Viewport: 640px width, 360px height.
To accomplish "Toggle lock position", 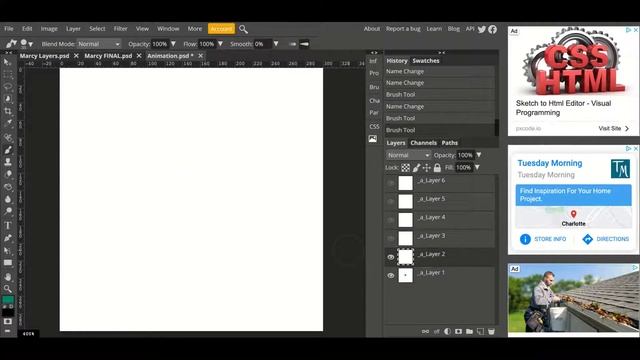I will pyautogui.click(x=427, y=168).
